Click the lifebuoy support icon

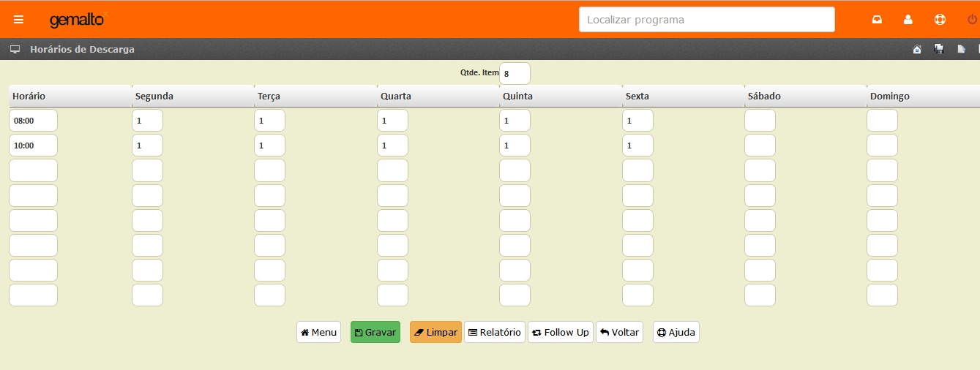click(x=940, y=20)
